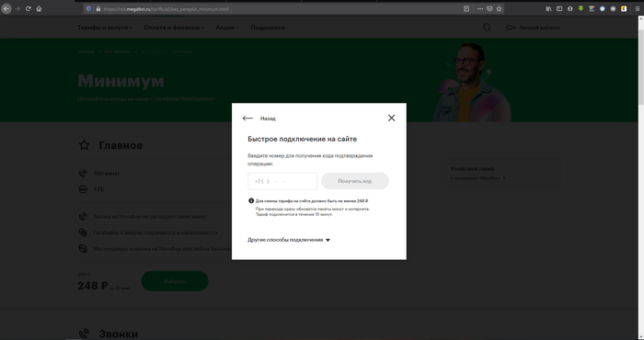Go to the browser home page icon
Viewport: 644px width, 340px height.
tap(39, 8)
